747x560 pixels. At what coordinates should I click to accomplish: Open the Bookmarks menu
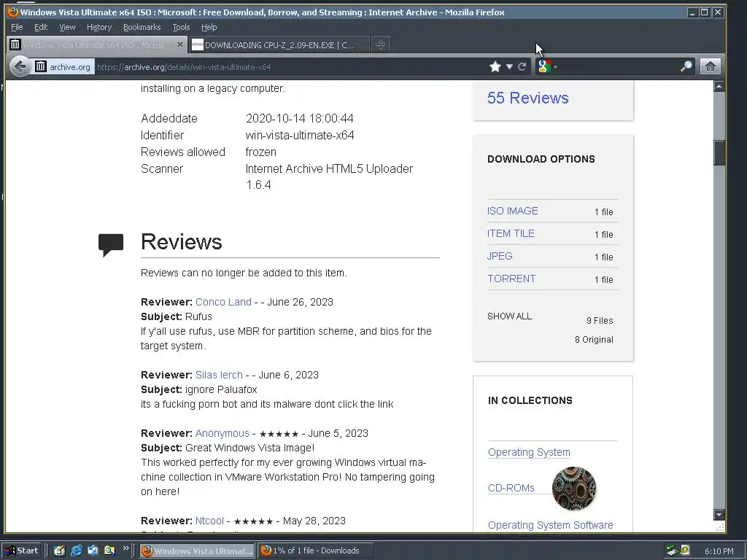coord(142,27)
